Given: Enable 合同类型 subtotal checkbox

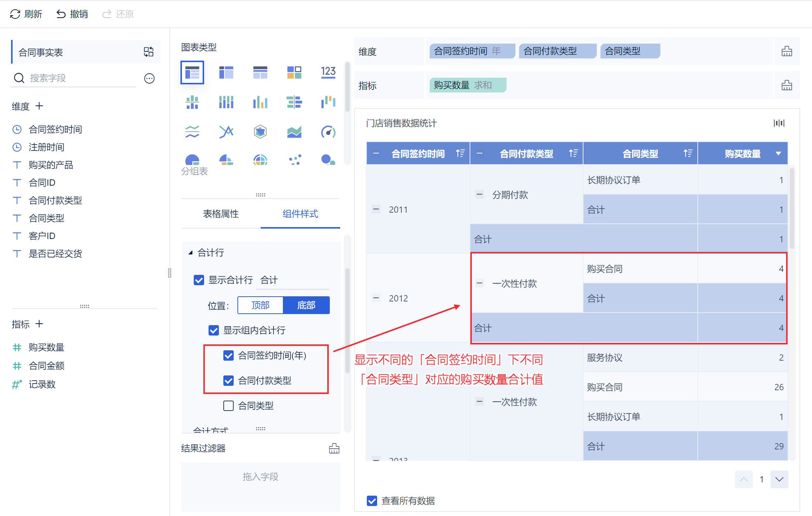Looking at the screenshot, I should pos(229,406).
